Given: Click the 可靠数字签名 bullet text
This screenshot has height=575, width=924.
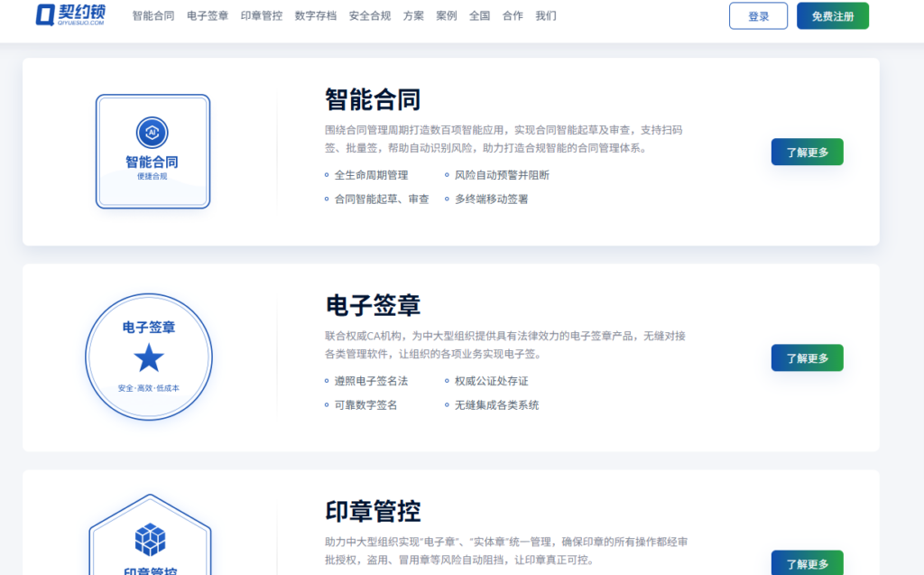Looking at the screenshot, I should (x=366, y=405).
